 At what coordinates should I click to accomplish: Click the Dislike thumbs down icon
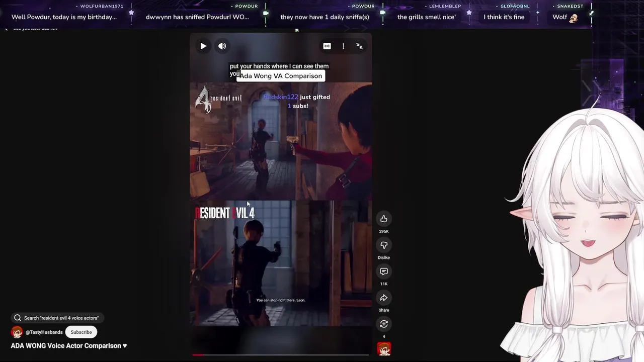(x=384, y=245)
